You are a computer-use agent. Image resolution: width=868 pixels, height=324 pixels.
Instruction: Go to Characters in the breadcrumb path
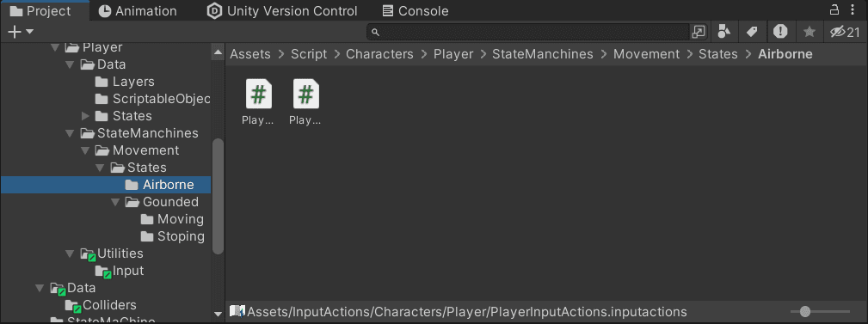(x=379, y=54)
